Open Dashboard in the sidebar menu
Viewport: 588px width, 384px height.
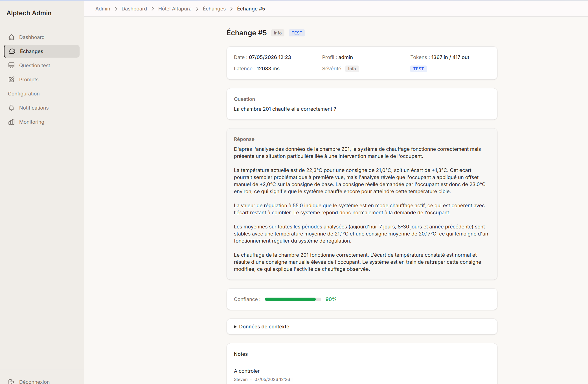(42, 37)
